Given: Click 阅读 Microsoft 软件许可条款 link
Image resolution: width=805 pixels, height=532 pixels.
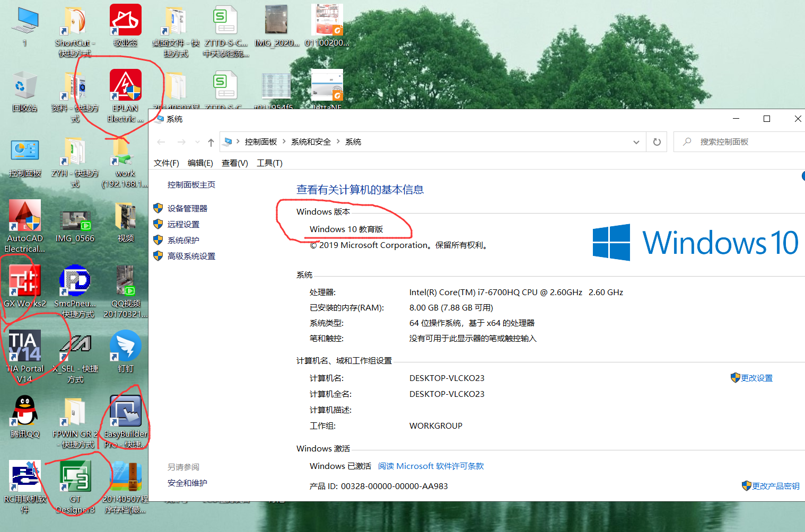Looking at the screenshot, I should pos(431,466).
